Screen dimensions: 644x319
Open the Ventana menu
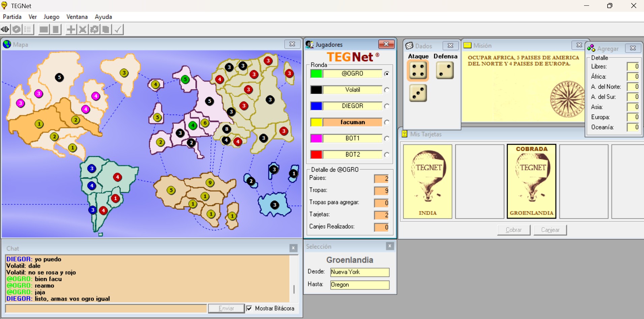(77, 17)
